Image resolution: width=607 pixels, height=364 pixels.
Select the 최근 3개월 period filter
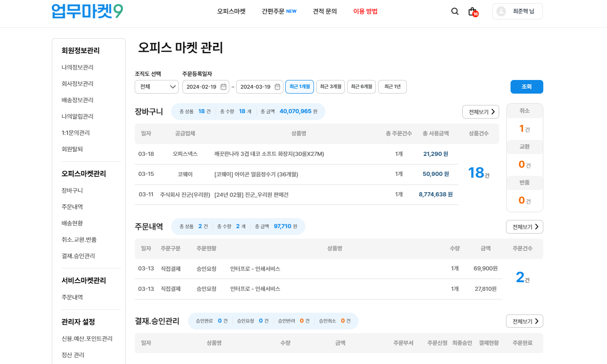[x=330, y=87]
